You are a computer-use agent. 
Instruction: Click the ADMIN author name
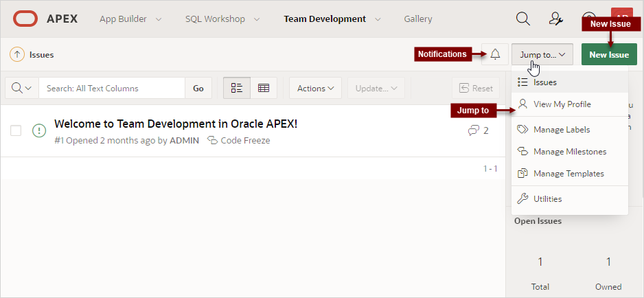pyautogui.click(x=185, y=141)
